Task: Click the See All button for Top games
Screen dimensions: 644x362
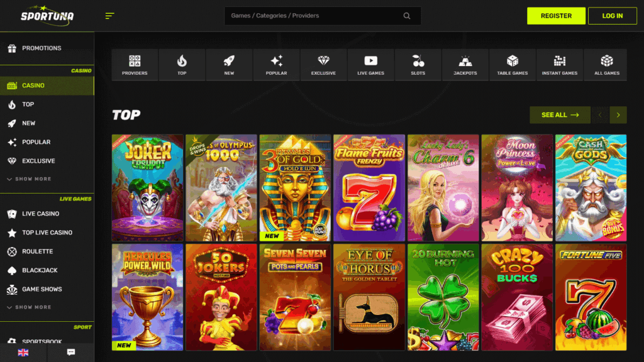Action: (560, 115)
